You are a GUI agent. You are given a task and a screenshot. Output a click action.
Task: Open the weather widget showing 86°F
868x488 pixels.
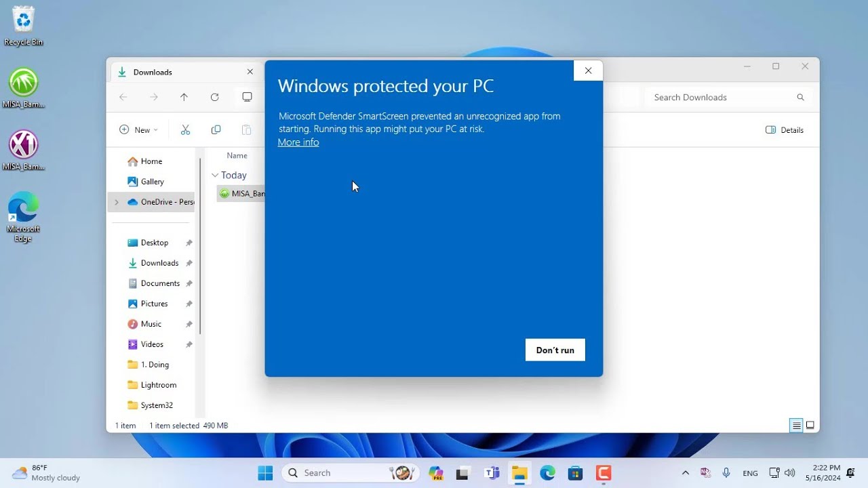click(x=46, y=473)
